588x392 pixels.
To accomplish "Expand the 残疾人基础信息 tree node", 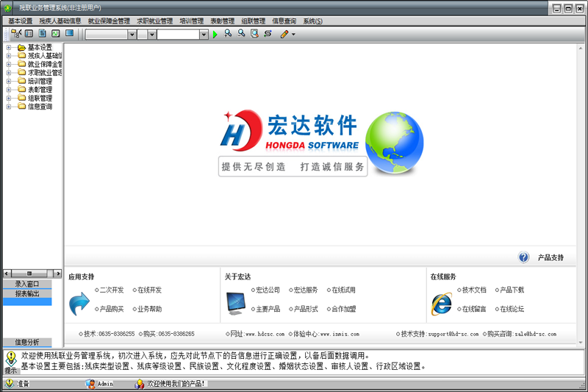I will point(9,56).
